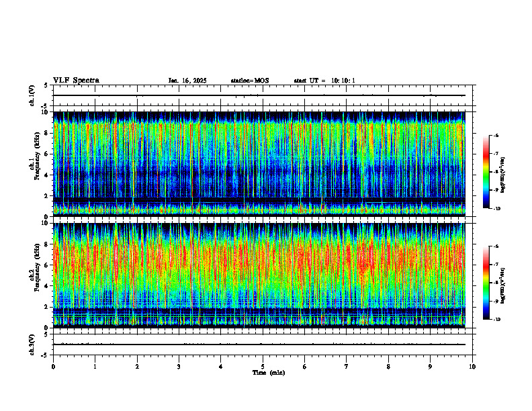Screen dimensions: 532x411
Task: Click the time-axis tick label "9"
Action: point(430,367)
